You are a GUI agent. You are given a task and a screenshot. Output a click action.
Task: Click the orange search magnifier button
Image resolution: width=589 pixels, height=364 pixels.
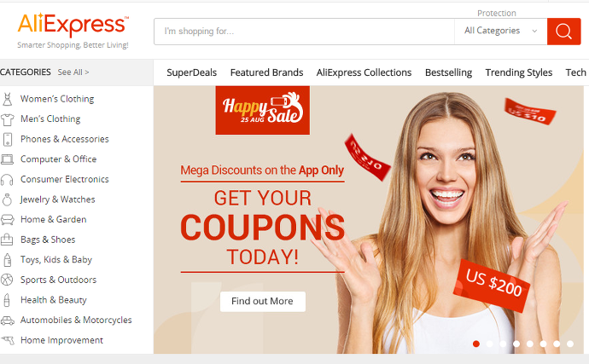(563, 32)
